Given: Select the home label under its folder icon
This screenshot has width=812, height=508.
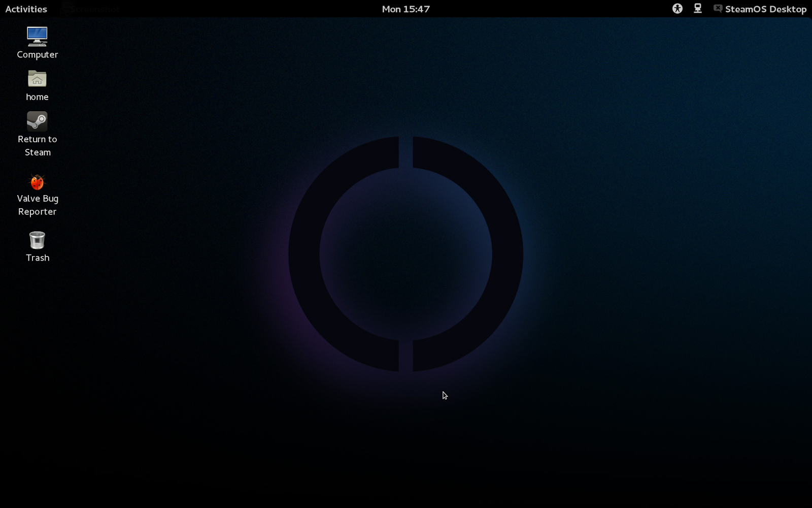Looking at the screenshot, I should click(37, 97).
